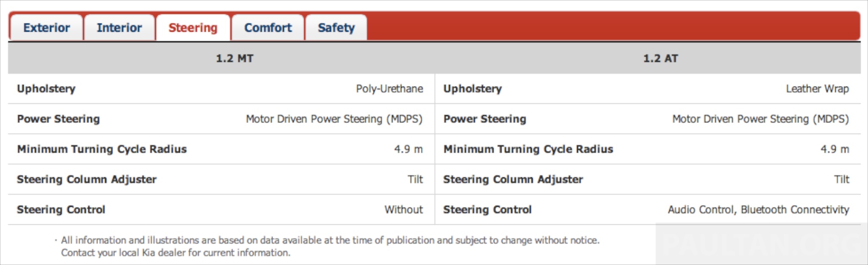Open the Comfort tab
This screenshot has height=265, width=868.
click(268, 28)
